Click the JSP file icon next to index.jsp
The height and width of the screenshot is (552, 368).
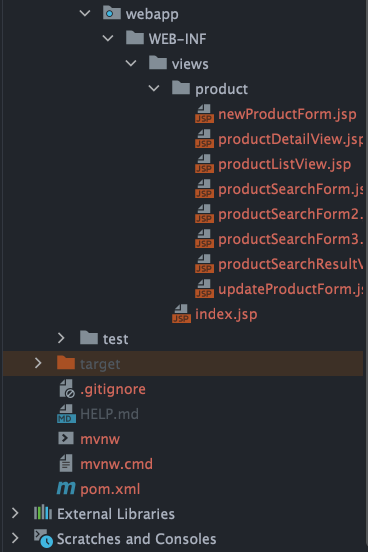(x=181, y=314)
